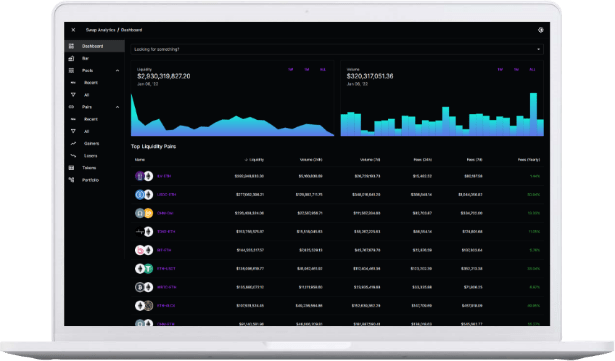Open the Tokens page icon in sidebar
This screenshot has width=615, height=361.
click(71, 168)
